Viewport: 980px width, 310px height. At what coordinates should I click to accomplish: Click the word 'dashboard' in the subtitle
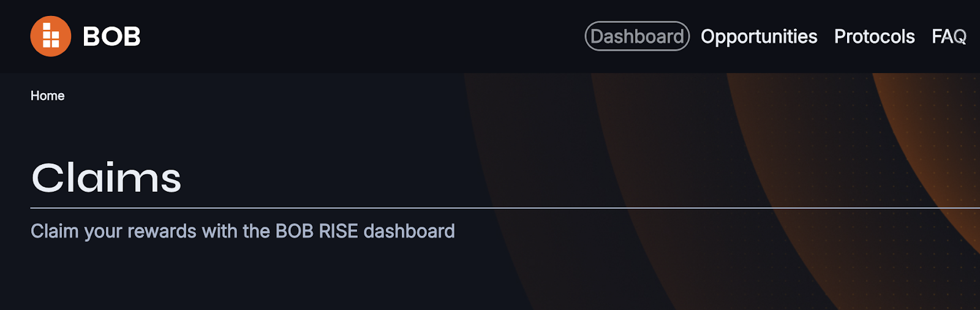[x=409, y=231]
